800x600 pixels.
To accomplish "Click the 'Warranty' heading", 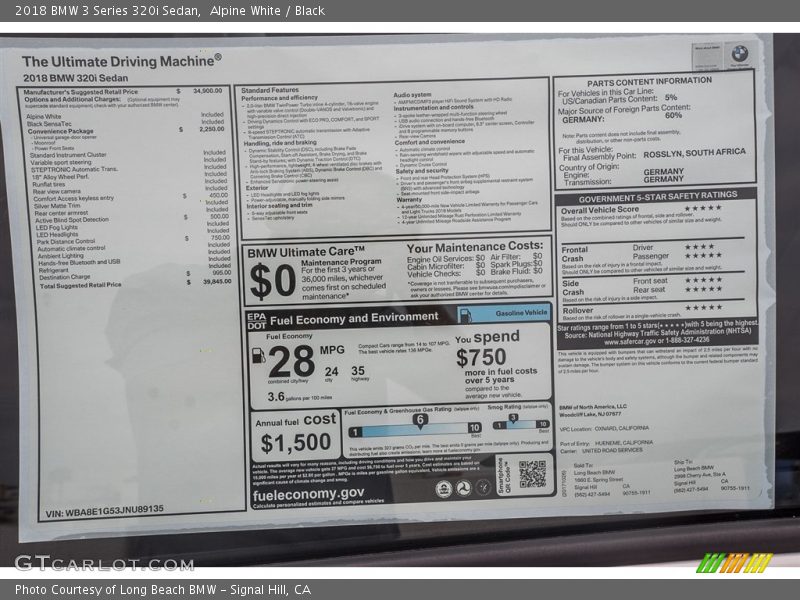I will click(409, 200).
